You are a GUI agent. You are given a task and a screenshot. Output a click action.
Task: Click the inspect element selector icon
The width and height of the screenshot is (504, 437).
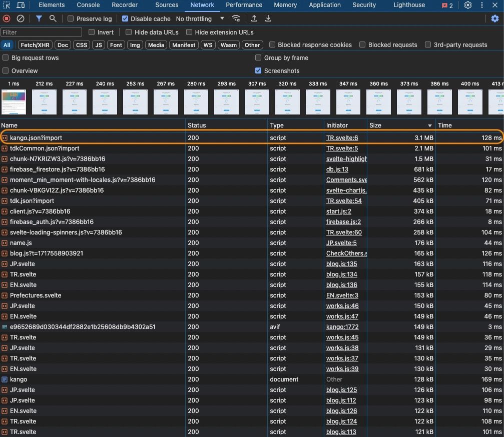coord(7,5)
